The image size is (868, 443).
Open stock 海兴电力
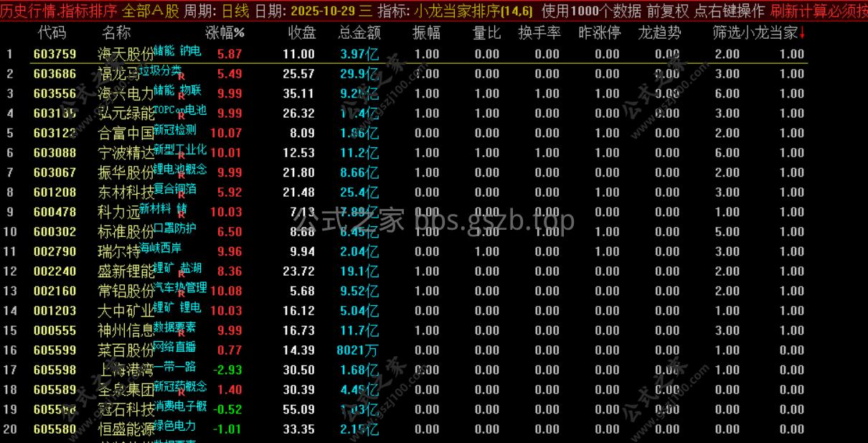[126, 93]
